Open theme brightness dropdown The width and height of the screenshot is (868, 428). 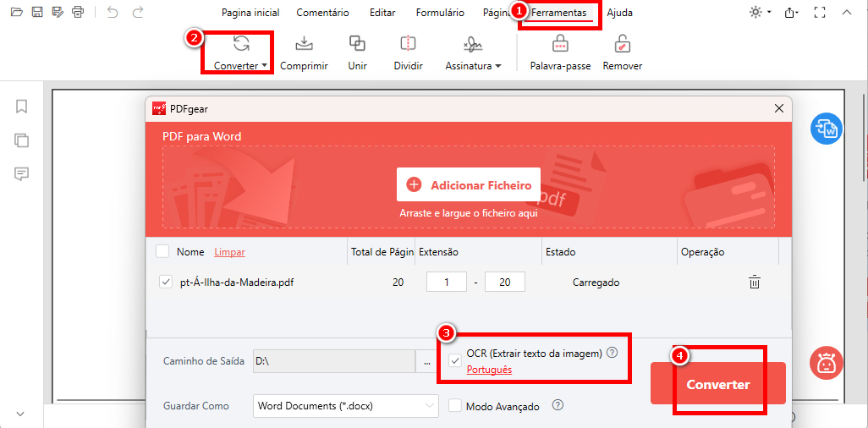[x=760, y=12]
